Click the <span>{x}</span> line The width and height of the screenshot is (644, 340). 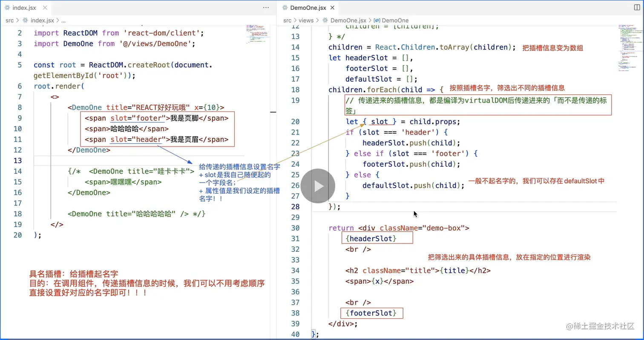pos(379,281)
